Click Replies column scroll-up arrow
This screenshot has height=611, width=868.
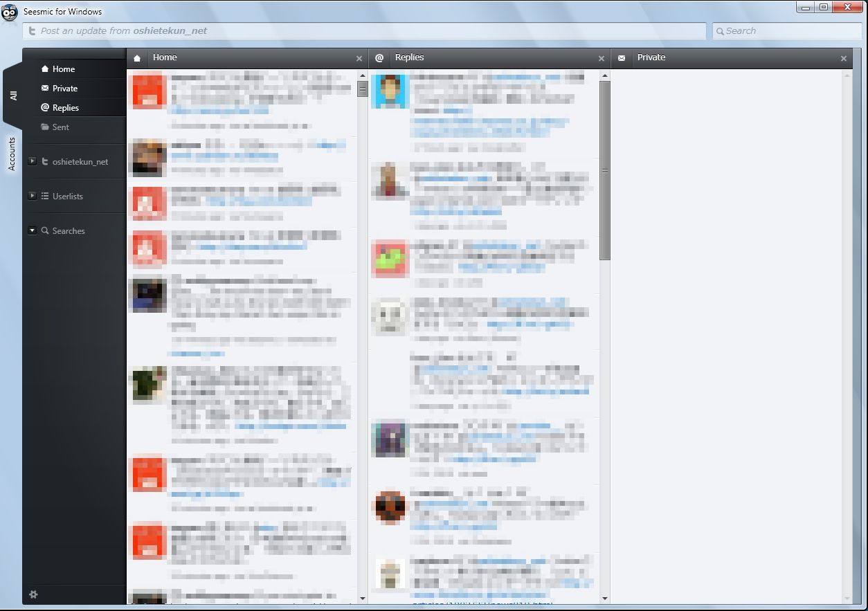click(605, 76)
